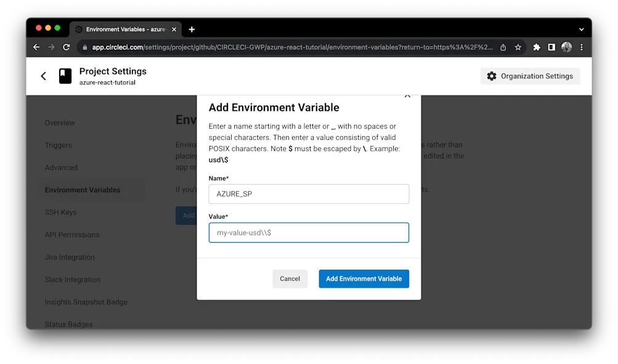Viewport: 618px width, 364px height.
Task: Click the Name field containing AZURE_SP
Action: click(x=308, y=193)
